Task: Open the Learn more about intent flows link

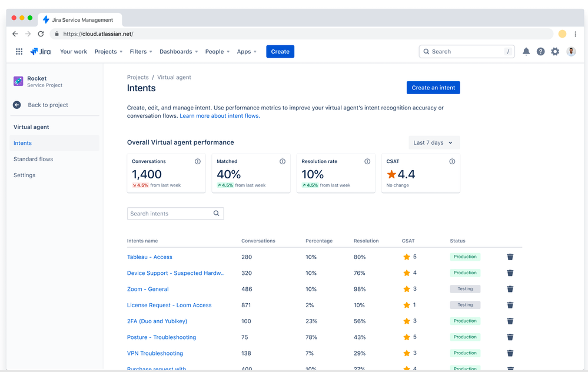Action: pos(220,116)
